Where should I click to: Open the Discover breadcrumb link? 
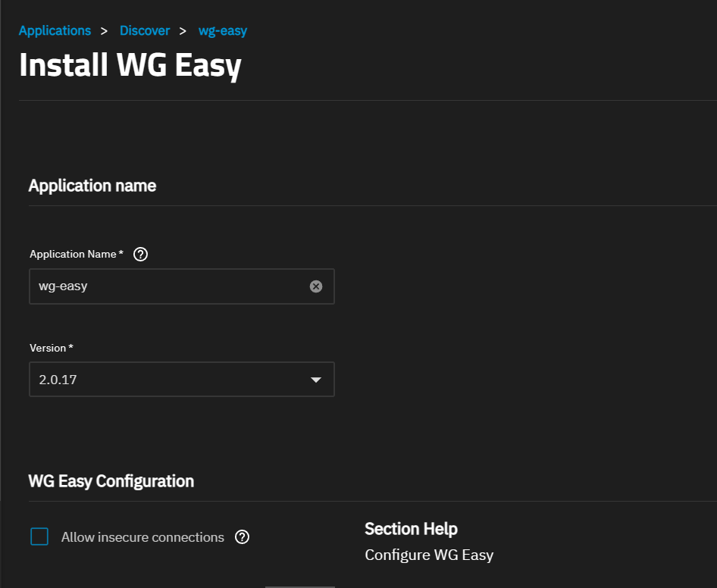(x=145, y=30)
